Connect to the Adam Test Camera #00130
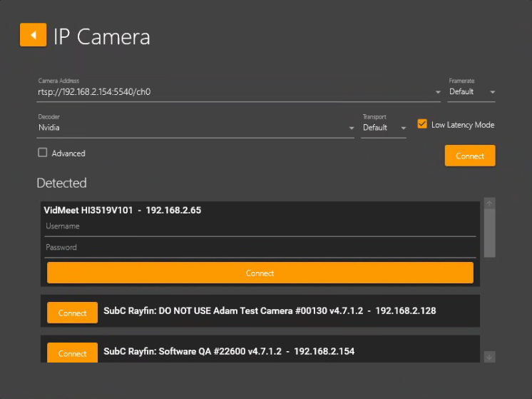This screenshot has height=399, width=532. click(x=72, y=313)
